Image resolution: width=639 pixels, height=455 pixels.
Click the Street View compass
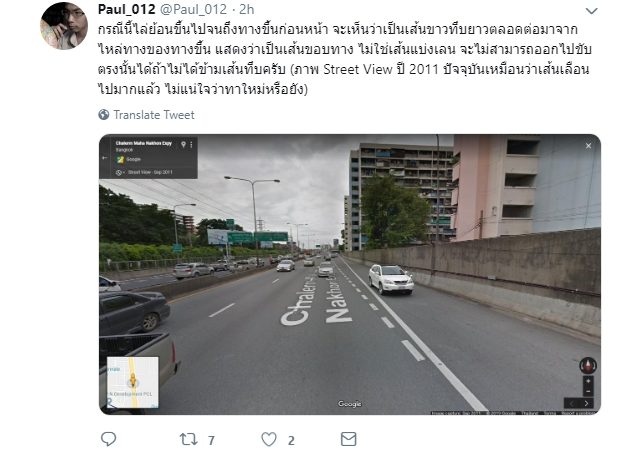[x=588, y=365]
